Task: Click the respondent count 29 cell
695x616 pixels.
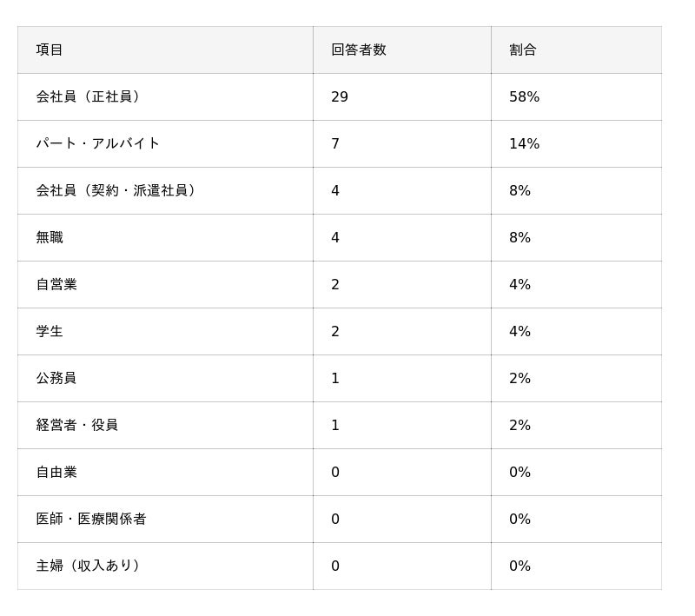Action: click(340, 96)
